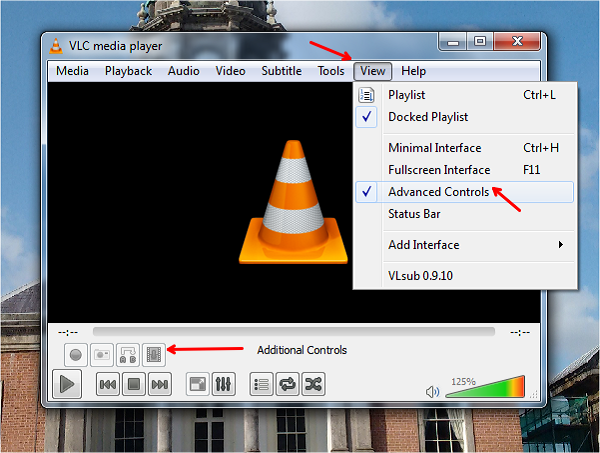Click the frame-by-frame button
This screenshot has width=600, height=453.
[154, 355]
